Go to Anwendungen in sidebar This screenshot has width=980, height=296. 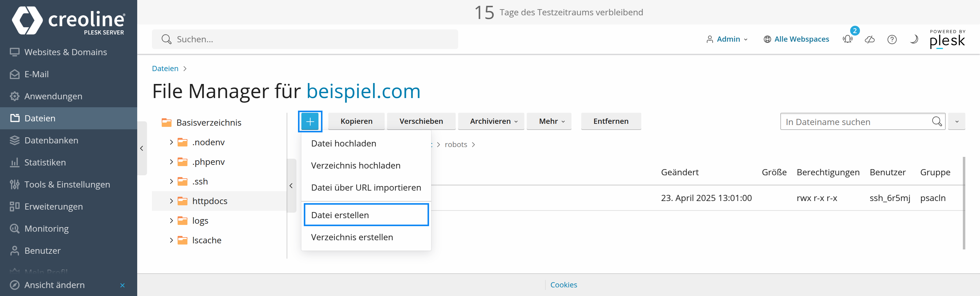[69, 96]
